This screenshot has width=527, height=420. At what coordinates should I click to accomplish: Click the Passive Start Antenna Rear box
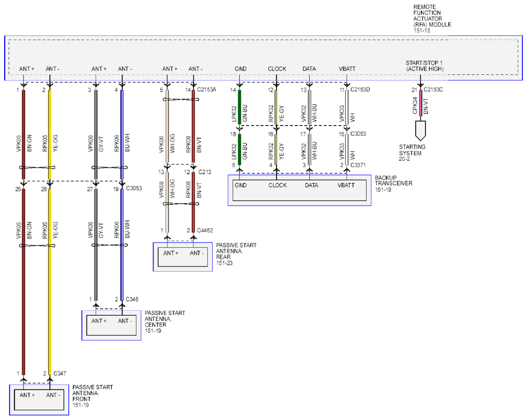[x=183, y=257]
